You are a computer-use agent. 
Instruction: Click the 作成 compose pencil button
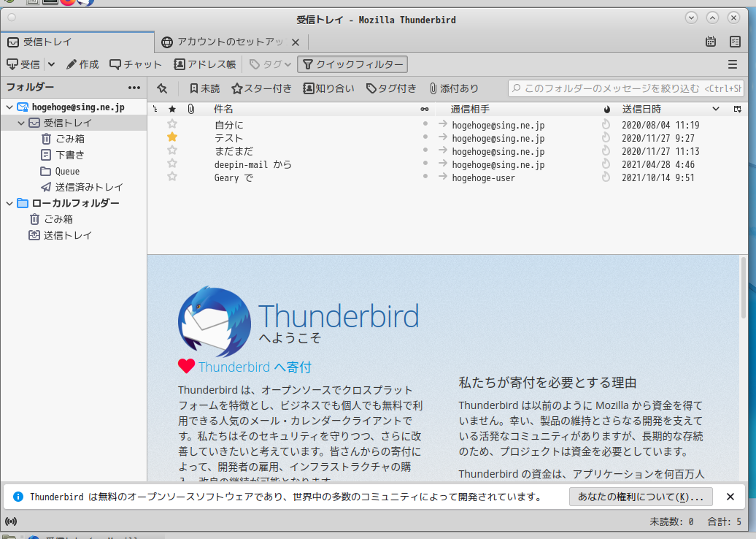(82, 64)
